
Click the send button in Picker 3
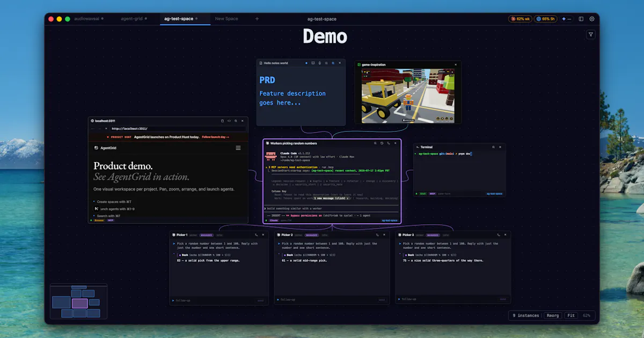click(x=503, y=299)
